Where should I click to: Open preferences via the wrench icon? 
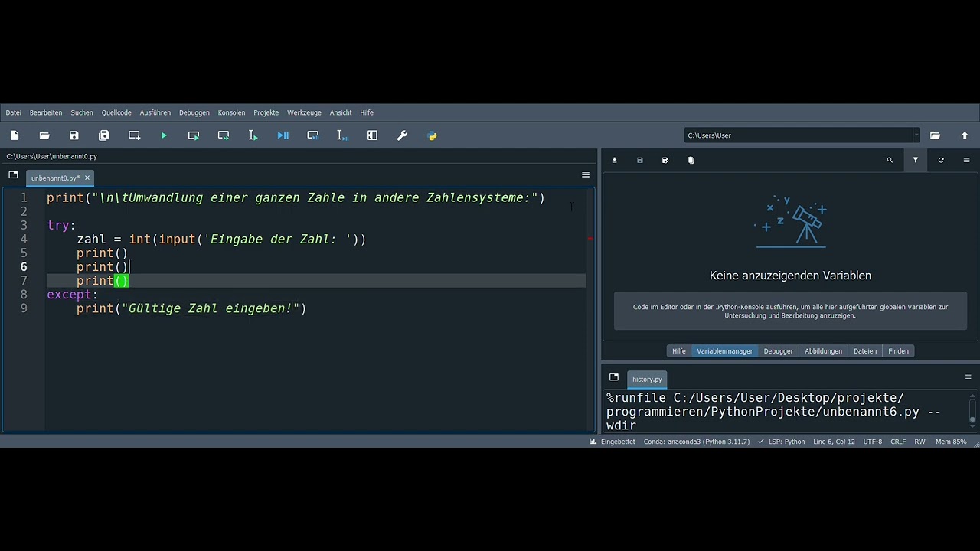tap(403, 135)
